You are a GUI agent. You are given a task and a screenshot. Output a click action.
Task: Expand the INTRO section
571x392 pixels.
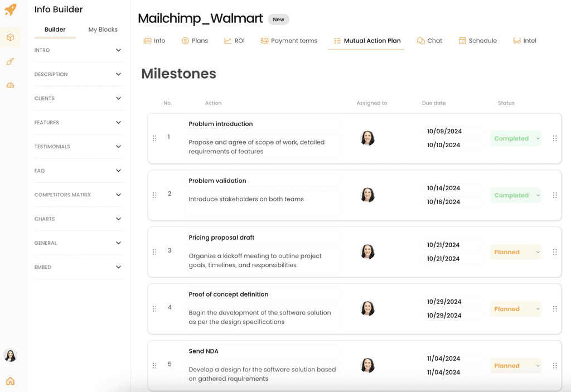[79, 50]
